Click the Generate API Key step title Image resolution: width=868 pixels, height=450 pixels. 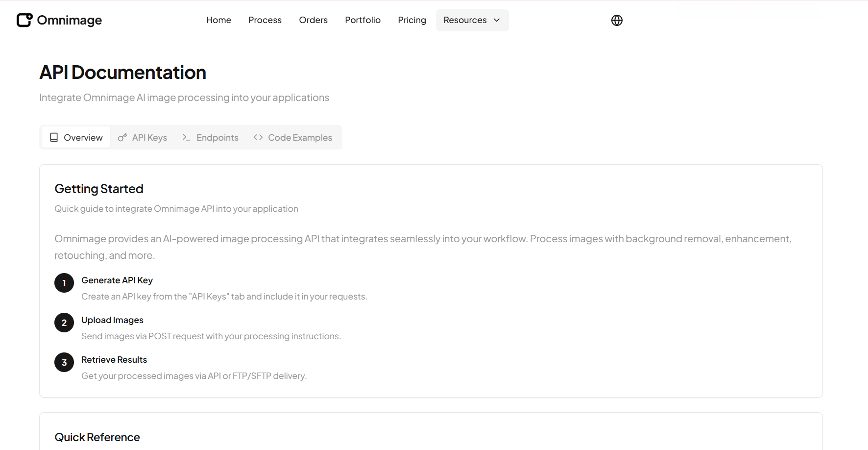tap(117, 280)
